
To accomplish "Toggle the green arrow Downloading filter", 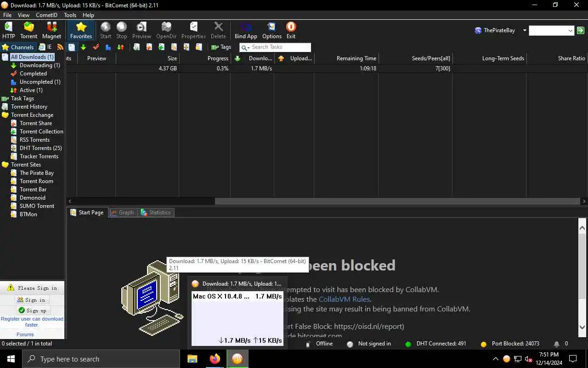I will (x=83, y=47).
